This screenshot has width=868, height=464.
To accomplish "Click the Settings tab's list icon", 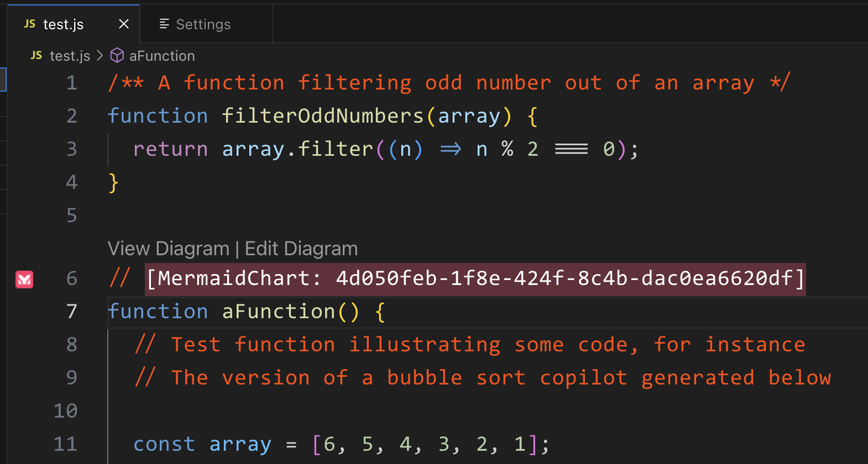I will pyautogui.click(x=164, y=24).
